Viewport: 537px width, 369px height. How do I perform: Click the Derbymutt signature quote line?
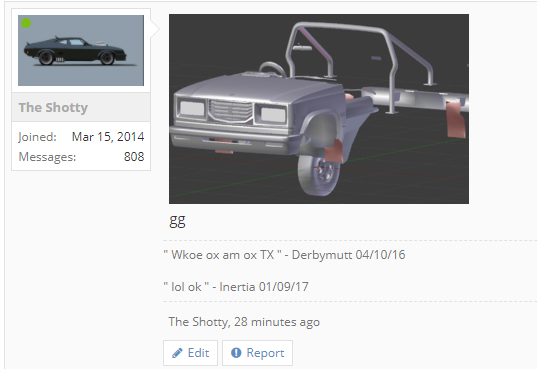coord(284,255)
